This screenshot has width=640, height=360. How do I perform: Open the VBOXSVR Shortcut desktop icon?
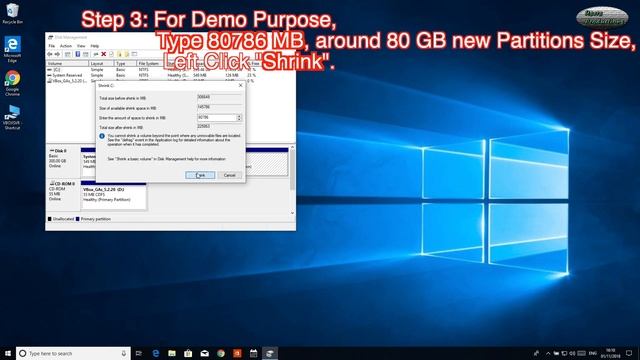tap(12, 117)
